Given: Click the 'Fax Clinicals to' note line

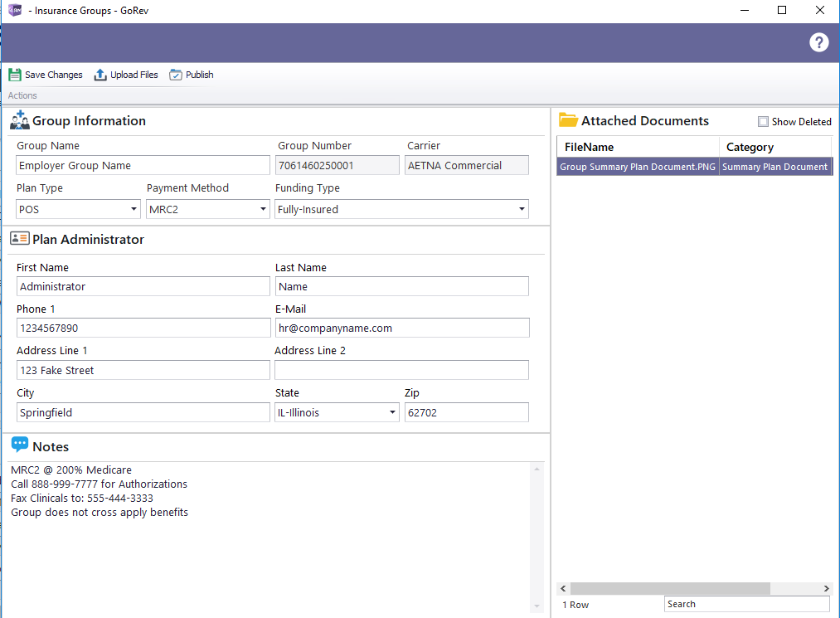Looking at the screenshot, I should [82, 498].
